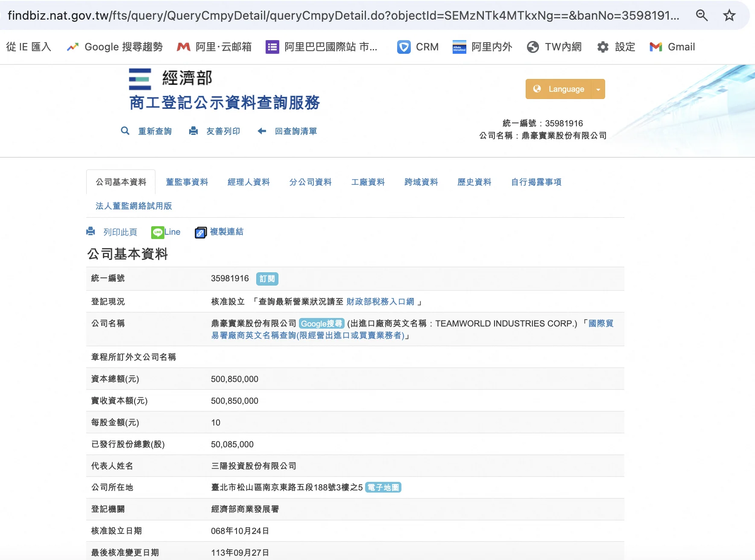The image size is (755, 560).
Task: Click the 經濟部 logo icon
Action: point(140,79)
